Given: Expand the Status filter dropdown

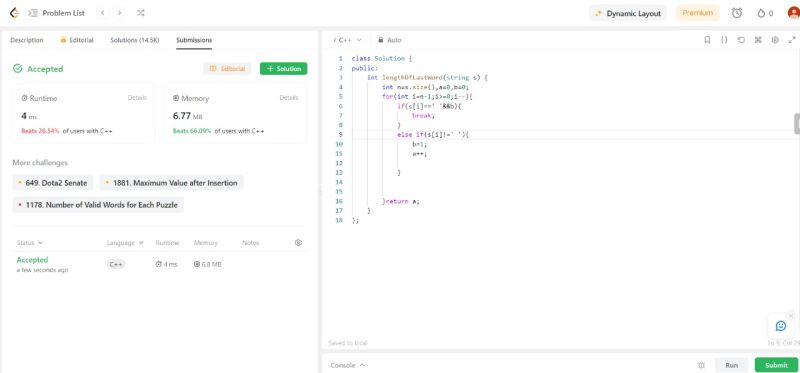Looking at the screenshot, I should (30, 243).
